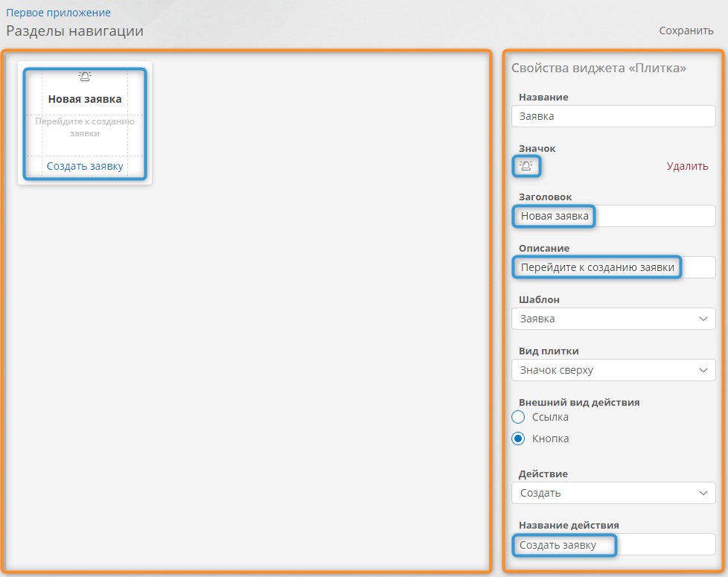This screenshot has width=728, height=577.
Task: Focus the Название input field
Action: (x=613, y=116)
